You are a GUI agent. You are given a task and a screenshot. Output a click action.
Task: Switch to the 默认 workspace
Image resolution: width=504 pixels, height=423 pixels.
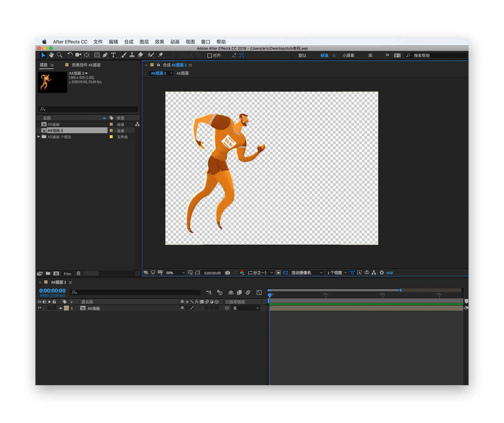coord(302,56)
